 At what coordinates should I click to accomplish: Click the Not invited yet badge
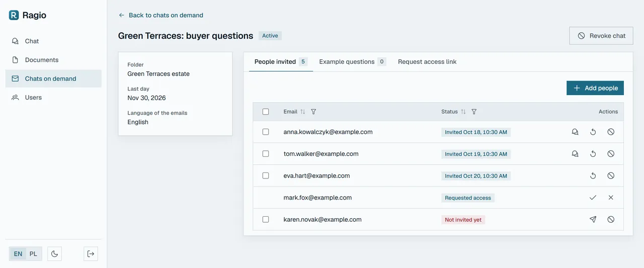(463, 220)
